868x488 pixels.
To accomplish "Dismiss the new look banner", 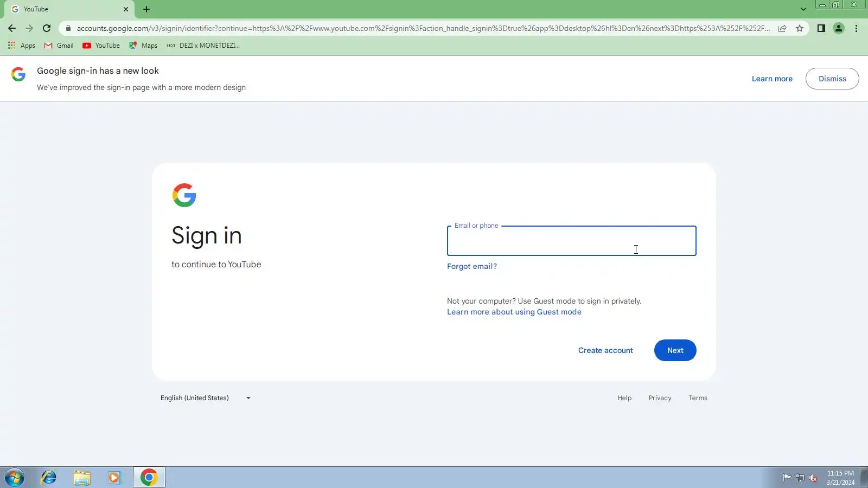I will [832, 79].
